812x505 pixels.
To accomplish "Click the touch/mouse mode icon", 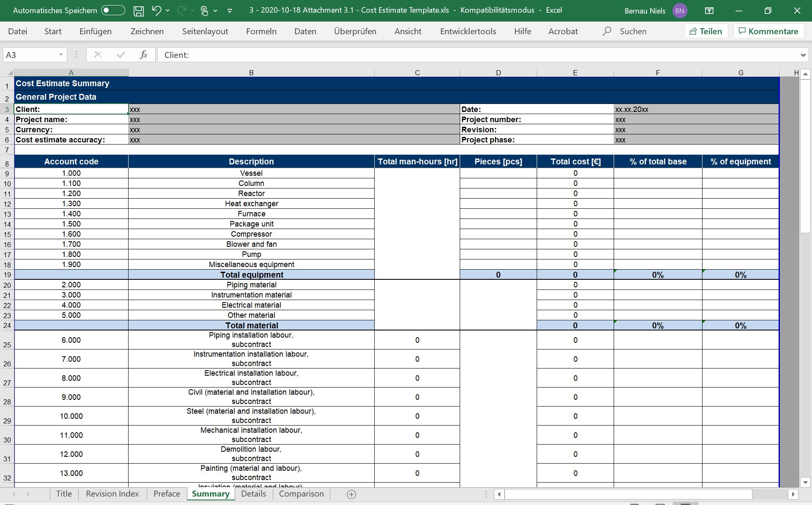I will 204,11.
